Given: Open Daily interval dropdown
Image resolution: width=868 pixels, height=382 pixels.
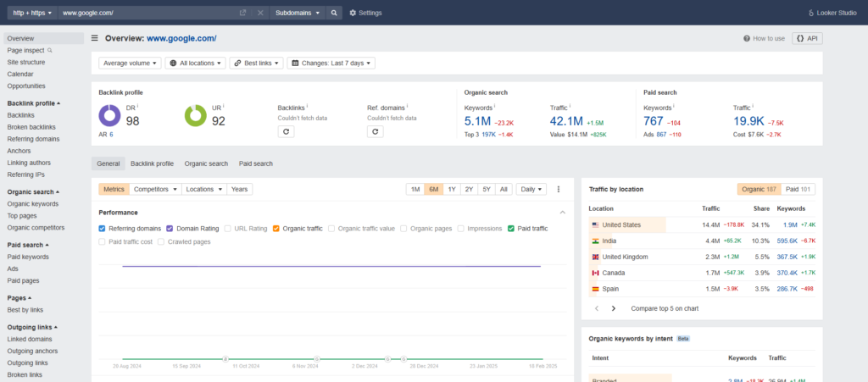Looking at the screenshot, I should pos(531,189).
